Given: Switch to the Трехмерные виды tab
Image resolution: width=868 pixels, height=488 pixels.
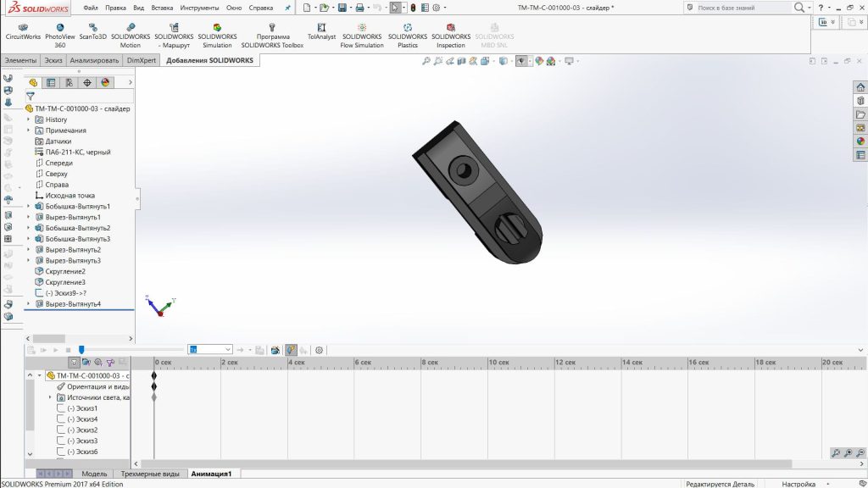Looking at the screenshot, I should coord(149,474).
